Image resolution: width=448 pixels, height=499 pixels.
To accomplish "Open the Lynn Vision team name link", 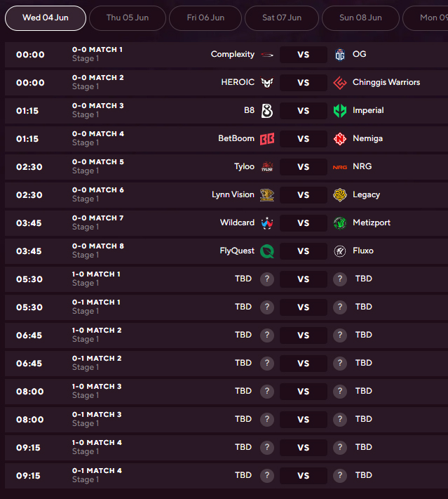I will pos(233,194).
